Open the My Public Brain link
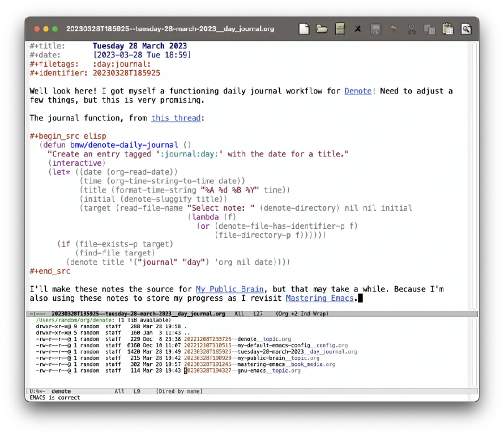This screenshot has width=504, height=435. [x=229, y=289]
